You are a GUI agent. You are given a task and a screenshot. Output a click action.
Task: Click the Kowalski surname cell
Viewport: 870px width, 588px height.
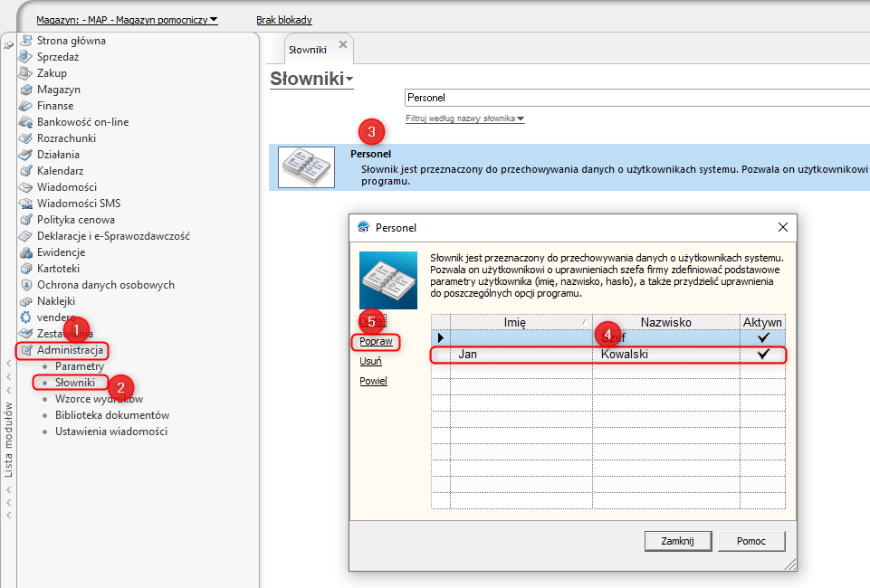(665, 354)
